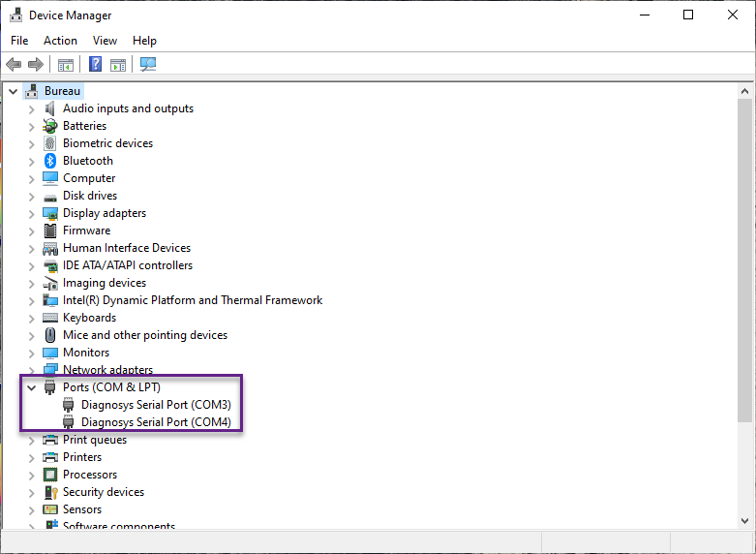Click the Batteries category icon
The height and width of the screenshot is (554, 756).
pyautogui.click(x=50, y=126)
